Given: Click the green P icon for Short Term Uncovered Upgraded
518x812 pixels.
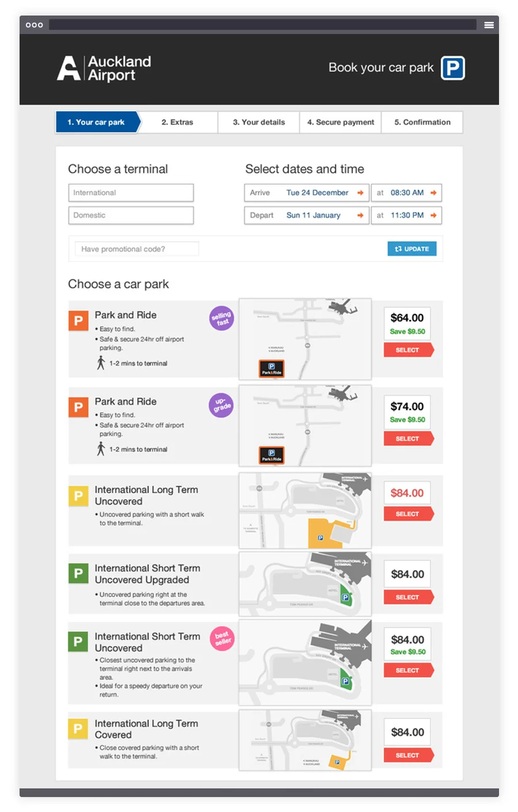Looking at the screenshot, I should tap(78, 573).
